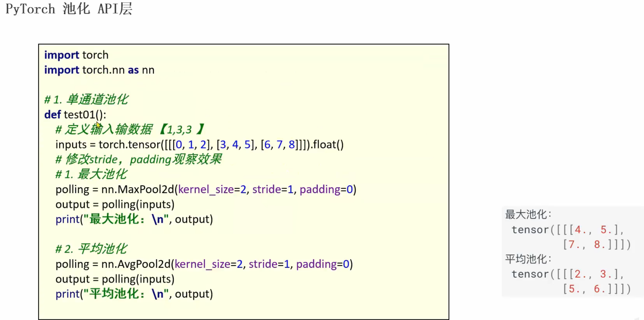Click the '最大池化:' output label
Viewport: 644px width, 320px height.
pos(528,214)
